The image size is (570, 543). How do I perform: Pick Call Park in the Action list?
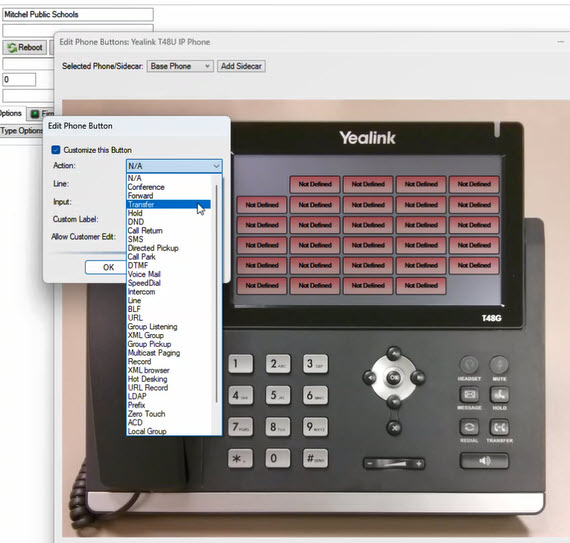(x=169, y=257)
